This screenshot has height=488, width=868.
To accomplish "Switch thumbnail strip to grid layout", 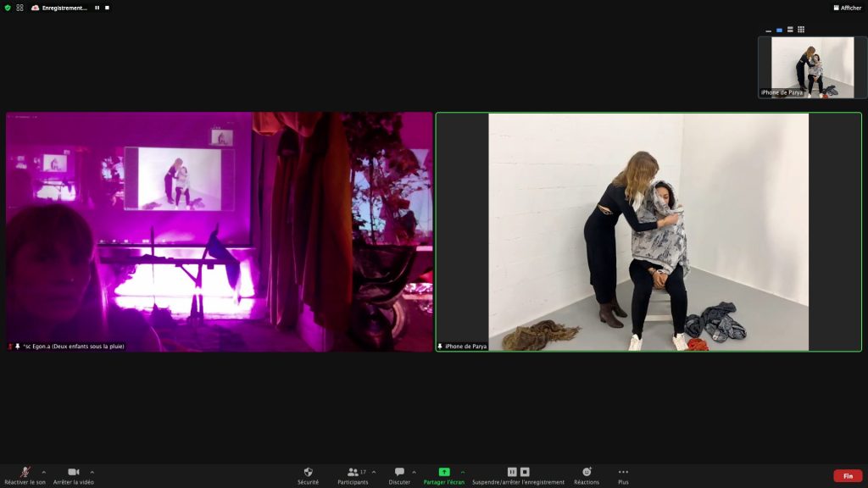I will click(801, 30).
